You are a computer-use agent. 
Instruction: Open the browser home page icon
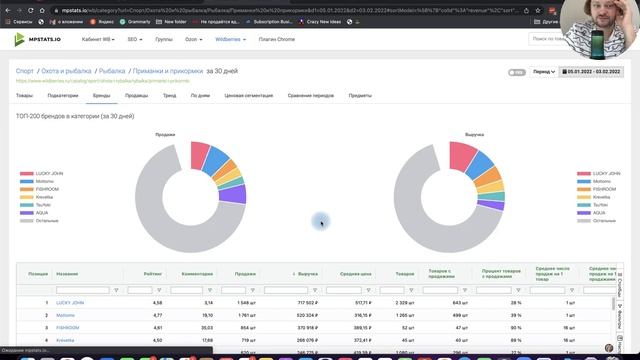click(x=42, y=10)
